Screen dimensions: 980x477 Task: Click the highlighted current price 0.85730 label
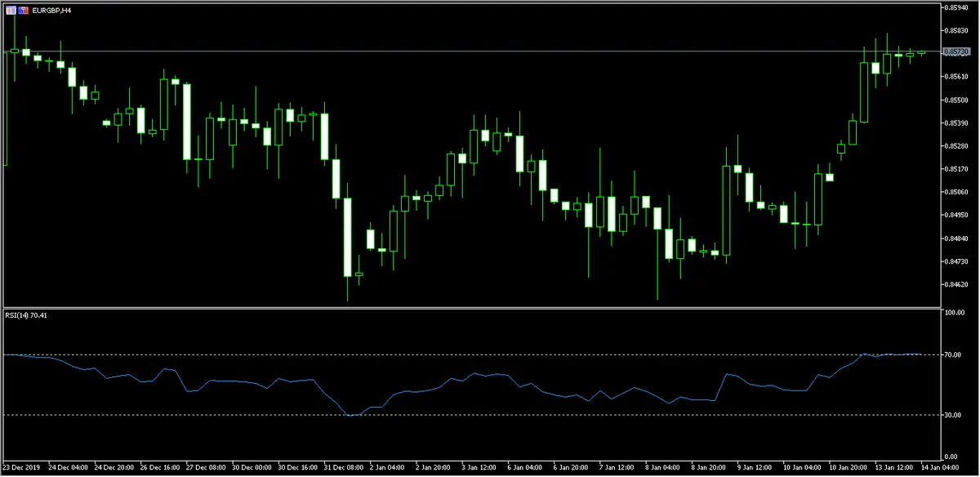point(955,51)
